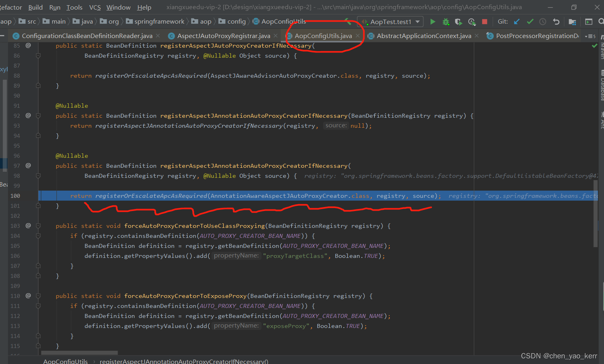
Task: Run with coverage shield icon
Action: 459,22
